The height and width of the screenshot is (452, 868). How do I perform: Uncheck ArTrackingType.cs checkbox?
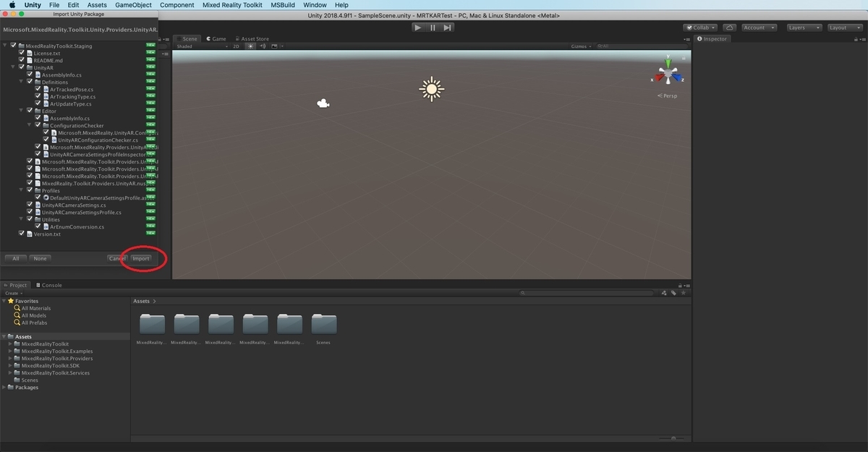(38, 96)
